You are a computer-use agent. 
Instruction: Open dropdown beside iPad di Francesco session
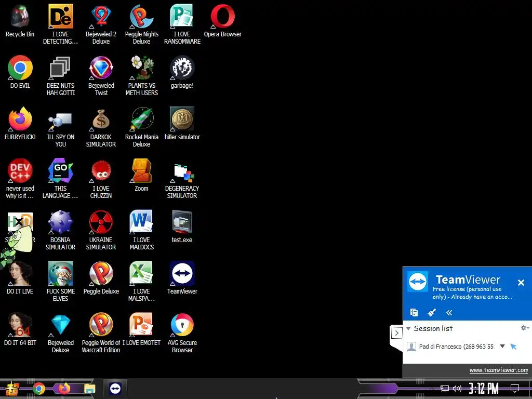(502, 347)
